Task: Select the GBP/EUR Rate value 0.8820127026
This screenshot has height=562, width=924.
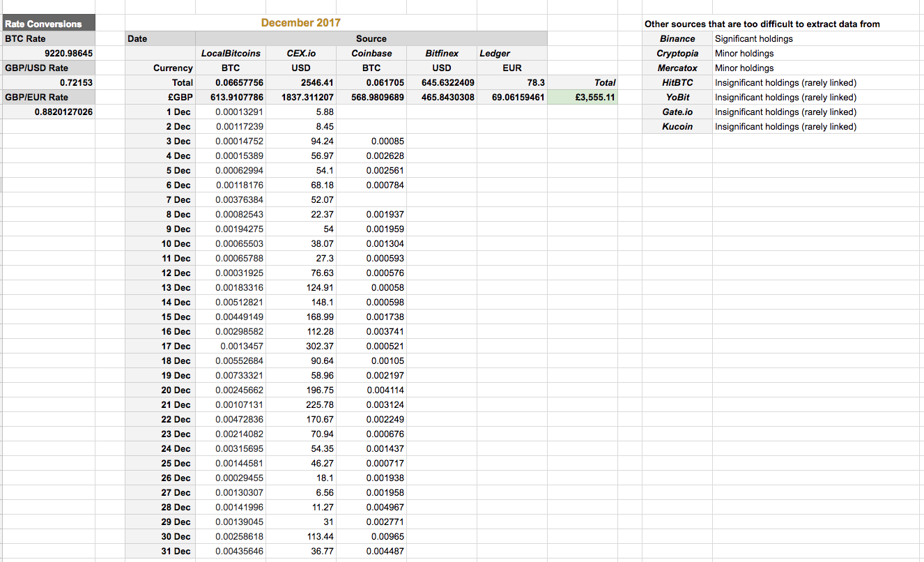Action: [48, 112]
